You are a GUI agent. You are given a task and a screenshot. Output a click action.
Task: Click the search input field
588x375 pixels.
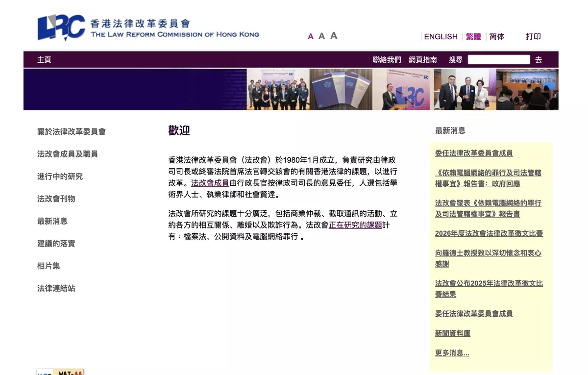498,60
